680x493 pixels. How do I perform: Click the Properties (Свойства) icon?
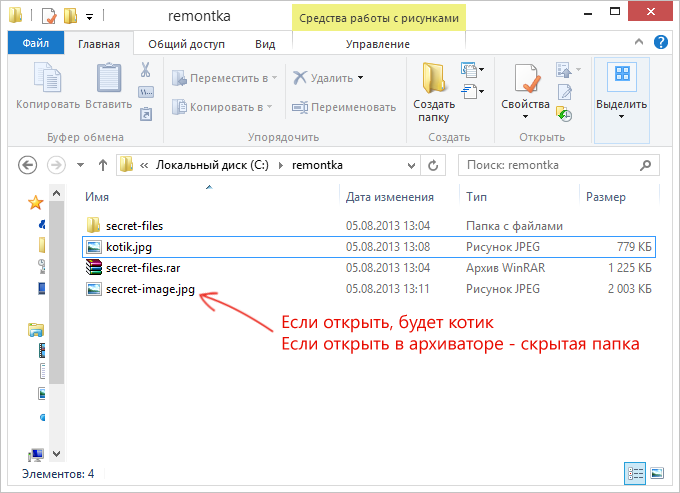click(527, 78)
